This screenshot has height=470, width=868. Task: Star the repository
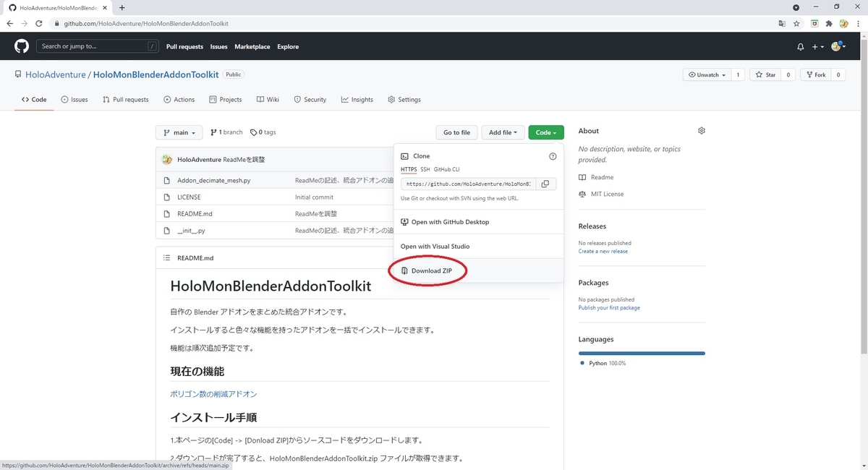(765, 74)
